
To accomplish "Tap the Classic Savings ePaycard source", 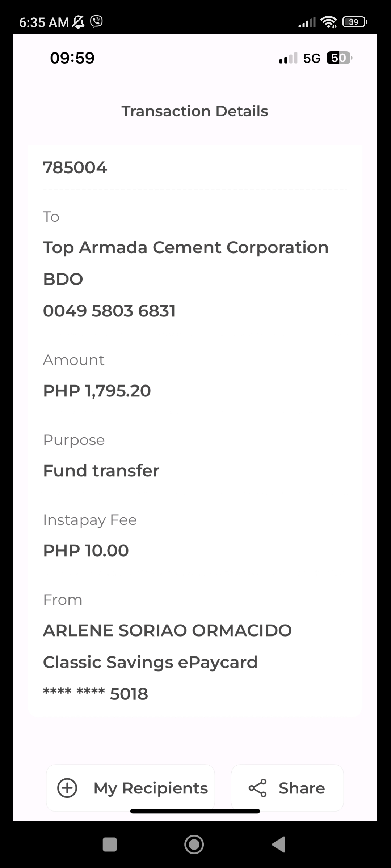I will click(x=150, y=662).
